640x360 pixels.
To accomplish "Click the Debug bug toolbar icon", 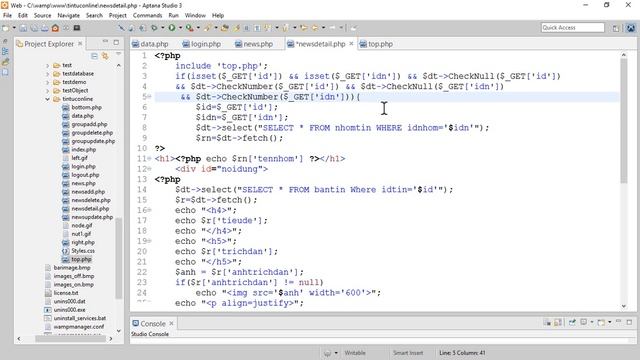I will coord(153,28).
